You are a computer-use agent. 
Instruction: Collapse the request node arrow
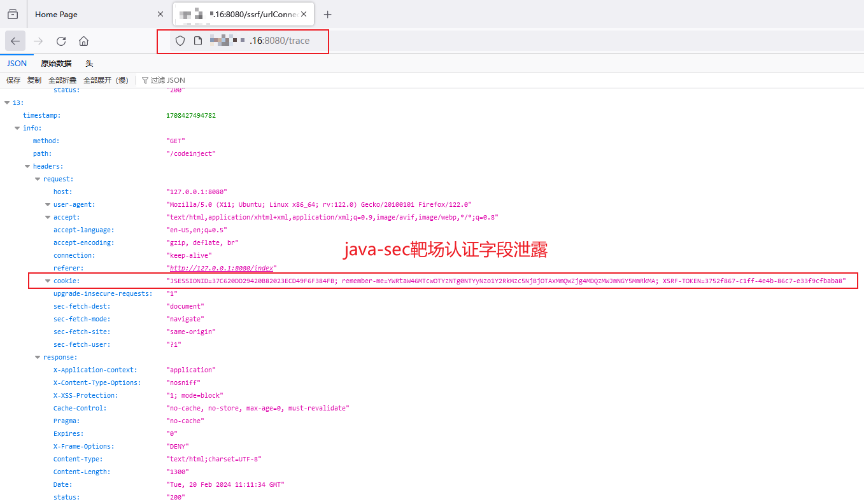[x=38, y=179]
